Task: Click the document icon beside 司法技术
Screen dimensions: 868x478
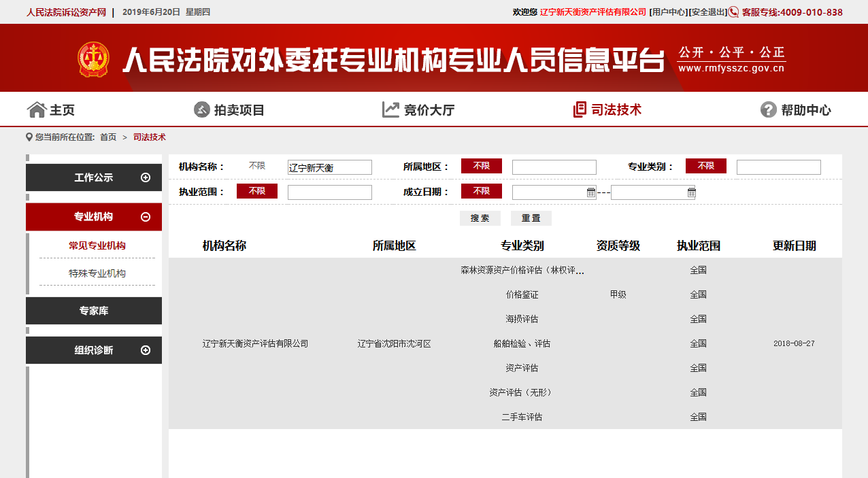Action: point(580,109)
